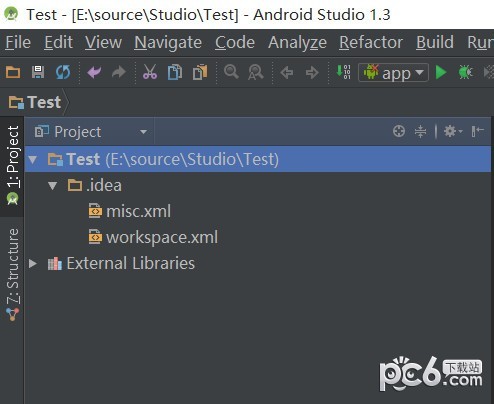Open the app run configuration dropdown

coord(393,73)
